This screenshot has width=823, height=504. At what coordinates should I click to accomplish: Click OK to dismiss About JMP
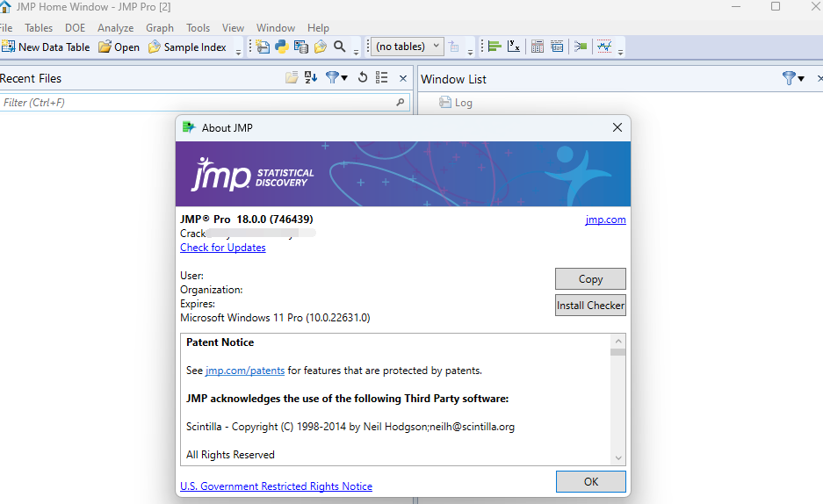[590, 481]
